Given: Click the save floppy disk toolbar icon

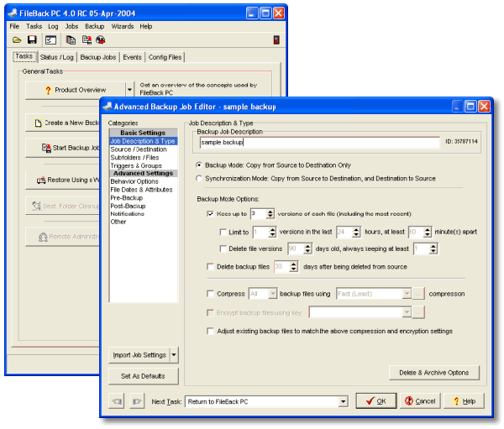Looking at the screenshot, I should (x=32, y=39).
